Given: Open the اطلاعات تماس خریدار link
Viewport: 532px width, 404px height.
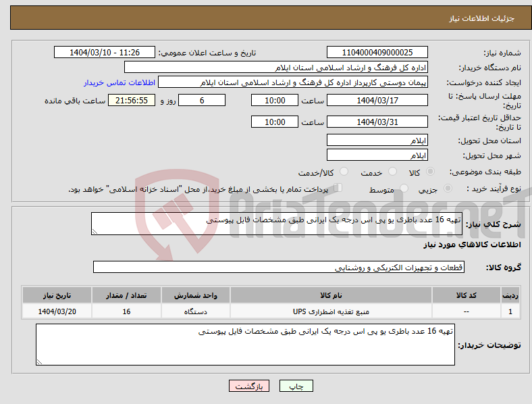Looking at the screenshot, I should (119, 82).
